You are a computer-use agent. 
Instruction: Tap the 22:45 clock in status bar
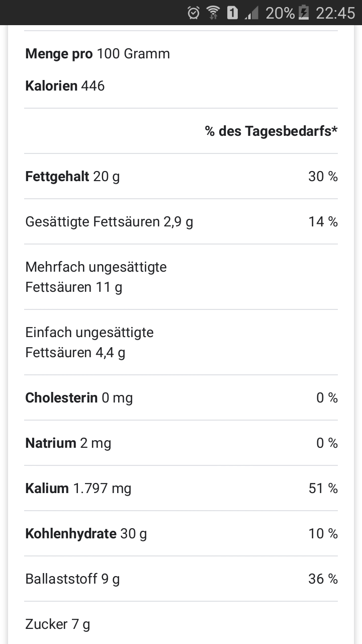click(335, 13)
